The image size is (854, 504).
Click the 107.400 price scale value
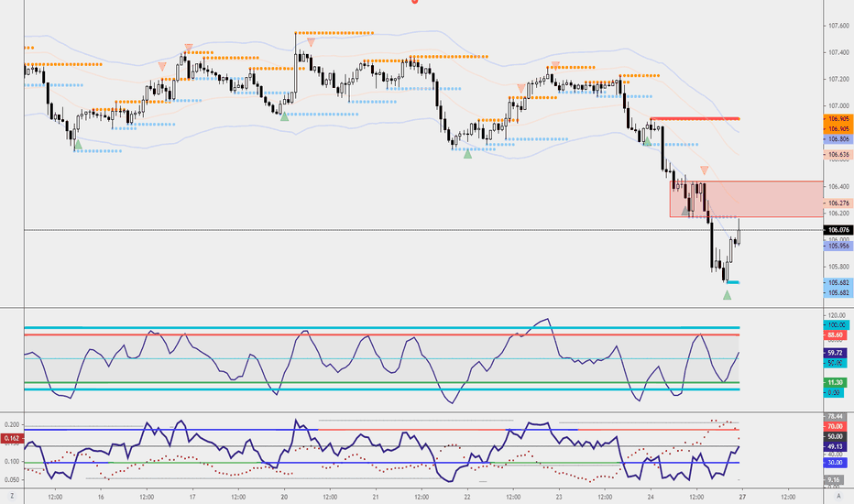click(838, 52)
